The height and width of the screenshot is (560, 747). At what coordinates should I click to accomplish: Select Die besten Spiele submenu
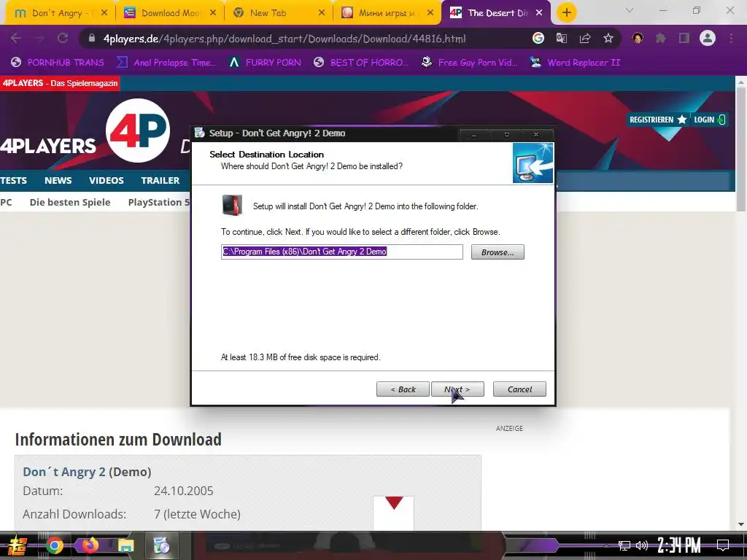click(x=70, y=203)
